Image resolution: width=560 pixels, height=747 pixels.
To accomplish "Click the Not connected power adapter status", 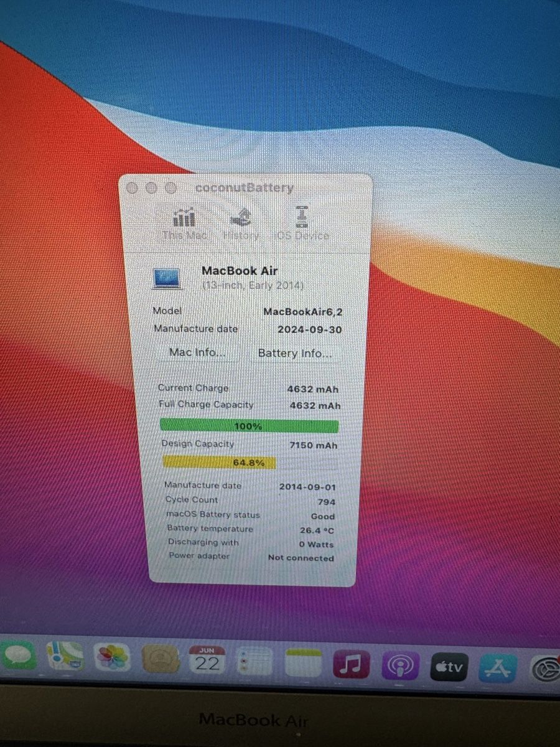I will pyautogui.click(x=301, y=558).
